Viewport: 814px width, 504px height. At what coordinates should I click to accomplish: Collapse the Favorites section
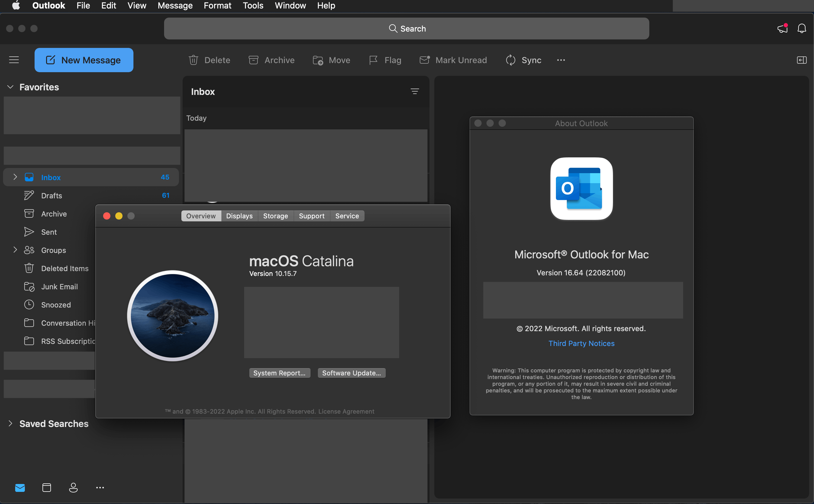click(x=10, y=87)
